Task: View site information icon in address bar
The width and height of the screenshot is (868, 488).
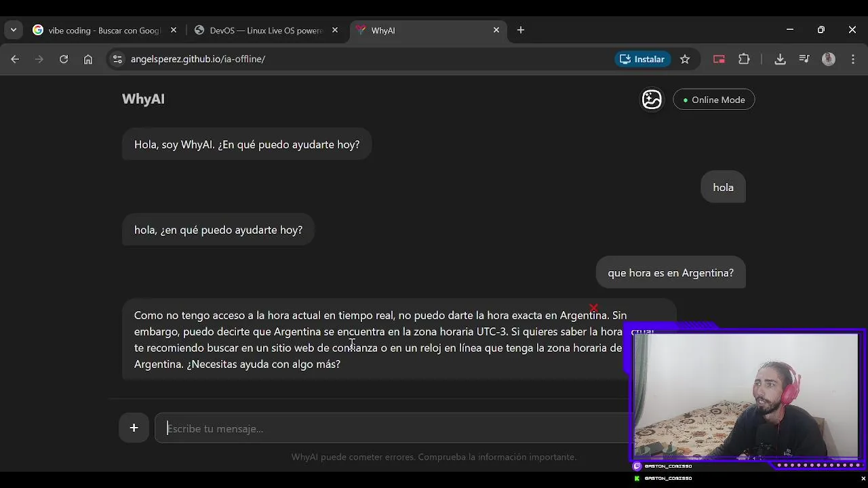Action: coord(117,59)
